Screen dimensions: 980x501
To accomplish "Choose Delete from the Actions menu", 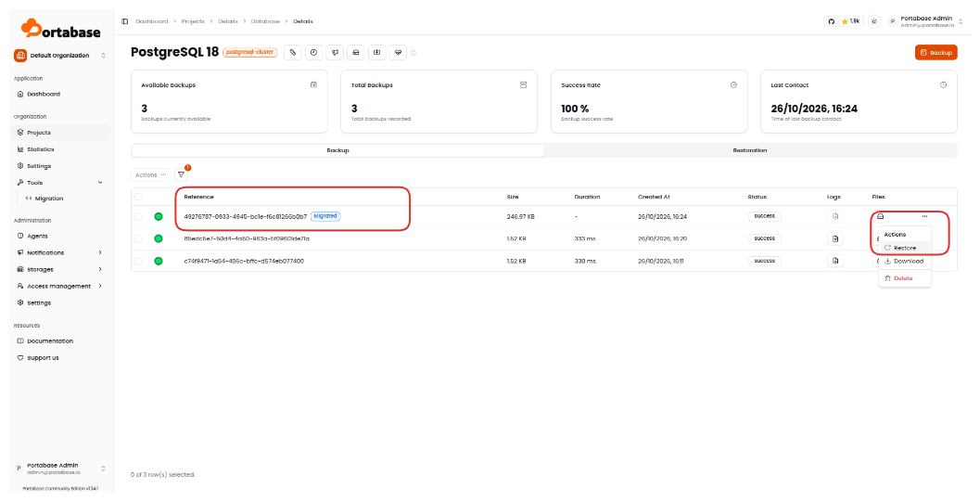I will [x=904, y=278].
